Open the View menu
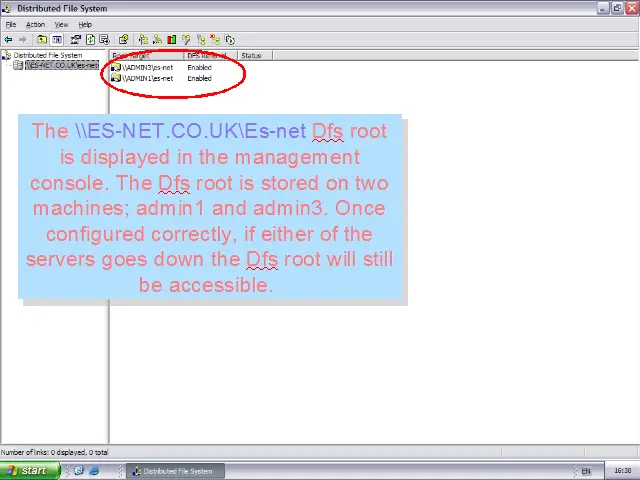Screen dimensions: 640x480 61,24
